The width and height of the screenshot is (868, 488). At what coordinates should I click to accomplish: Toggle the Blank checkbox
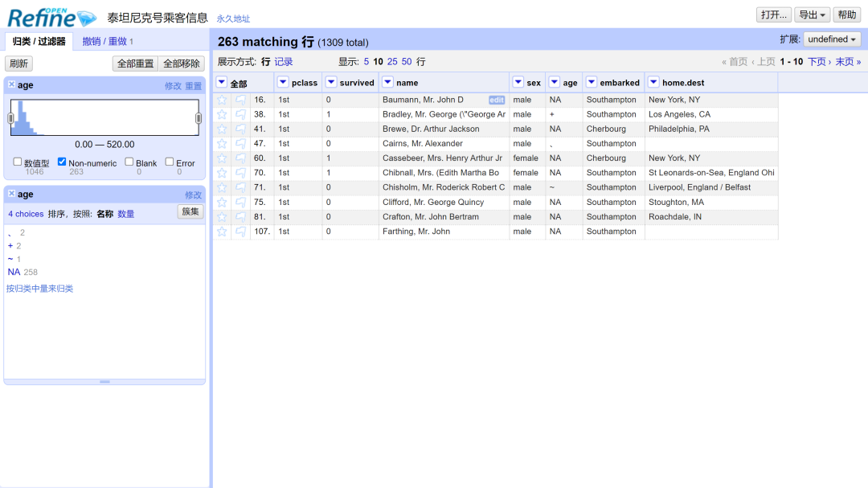(x=129, y=162)
